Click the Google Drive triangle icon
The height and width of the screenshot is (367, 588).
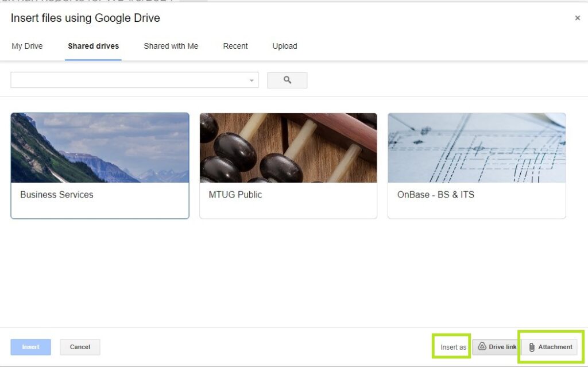(x=482, y=347)
